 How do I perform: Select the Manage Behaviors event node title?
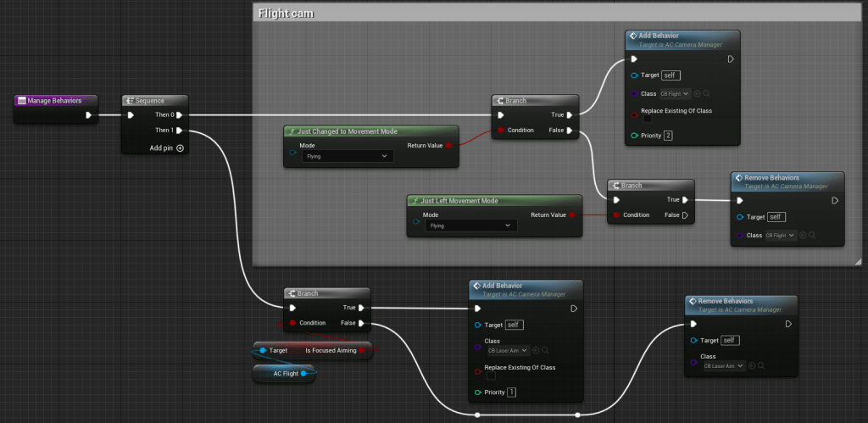coord(55,100)
